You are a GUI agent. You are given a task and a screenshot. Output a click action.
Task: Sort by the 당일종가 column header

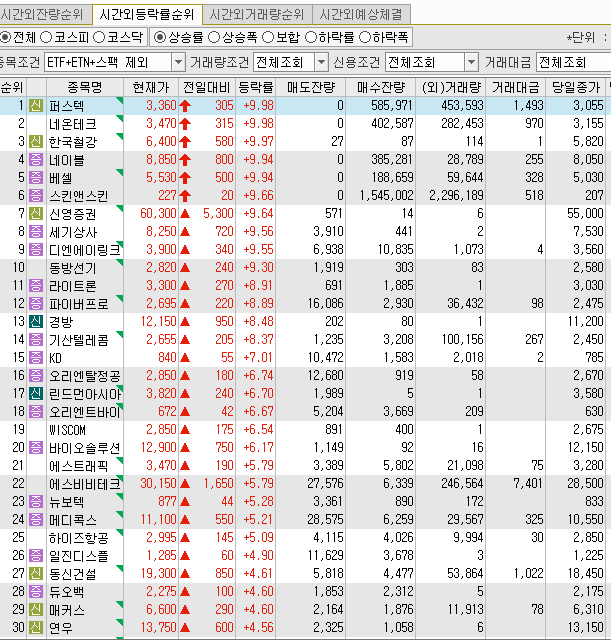(575, 87)
